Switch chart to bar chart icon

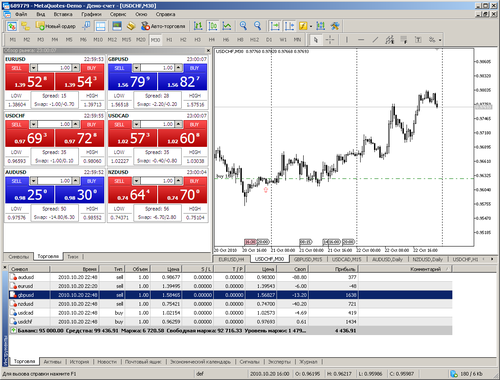[198, 26]
